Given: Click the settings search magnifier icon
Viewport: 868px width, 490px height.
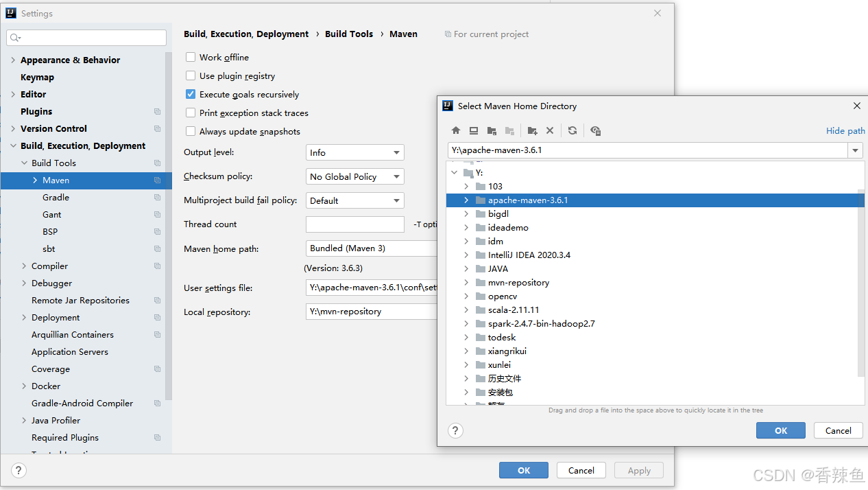Looking at the screenshot, I should [x=16, y=38].
